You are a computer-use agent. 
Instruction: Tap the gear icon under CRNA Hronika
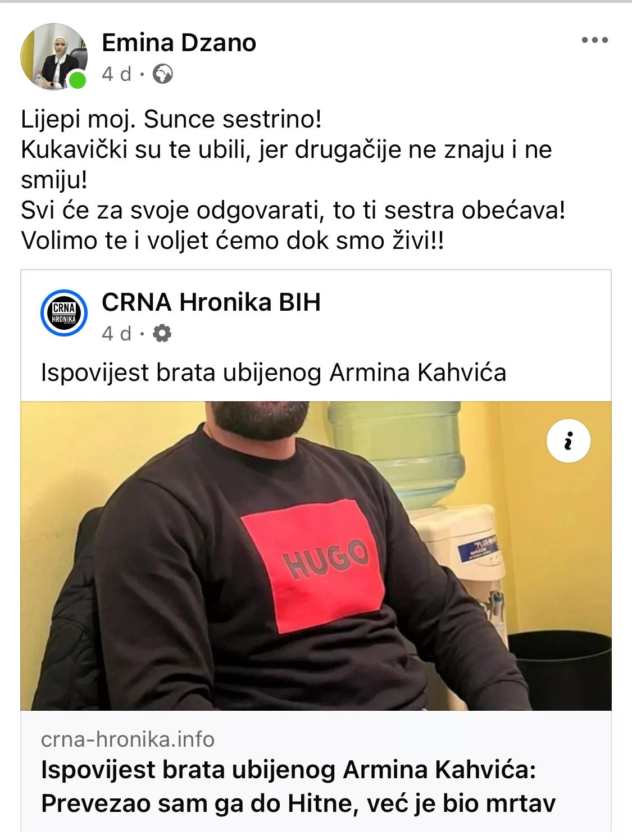pos(162,333)
